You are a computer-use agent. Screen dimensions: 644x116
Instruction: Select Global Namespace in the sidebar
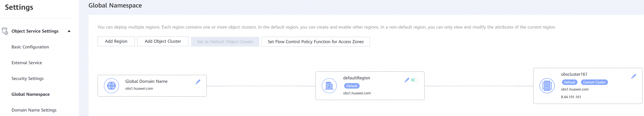click(31, 94)
